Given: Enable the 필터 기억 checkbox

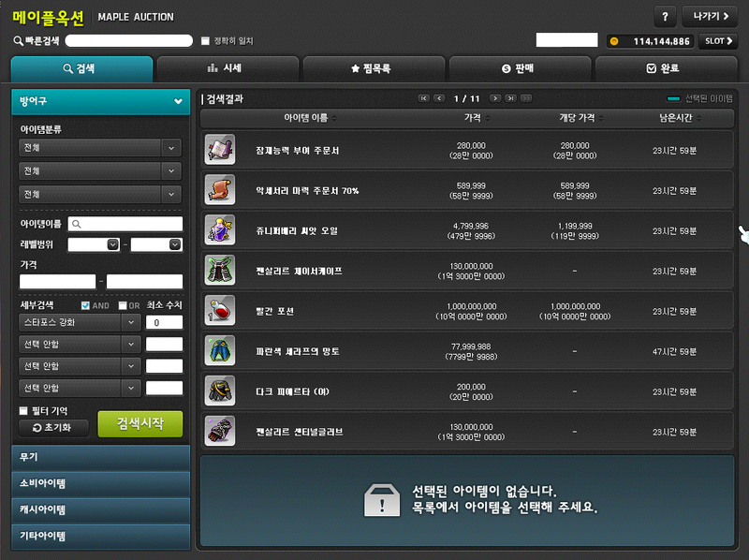Looking at the screenshot, I should click(23, 410).
